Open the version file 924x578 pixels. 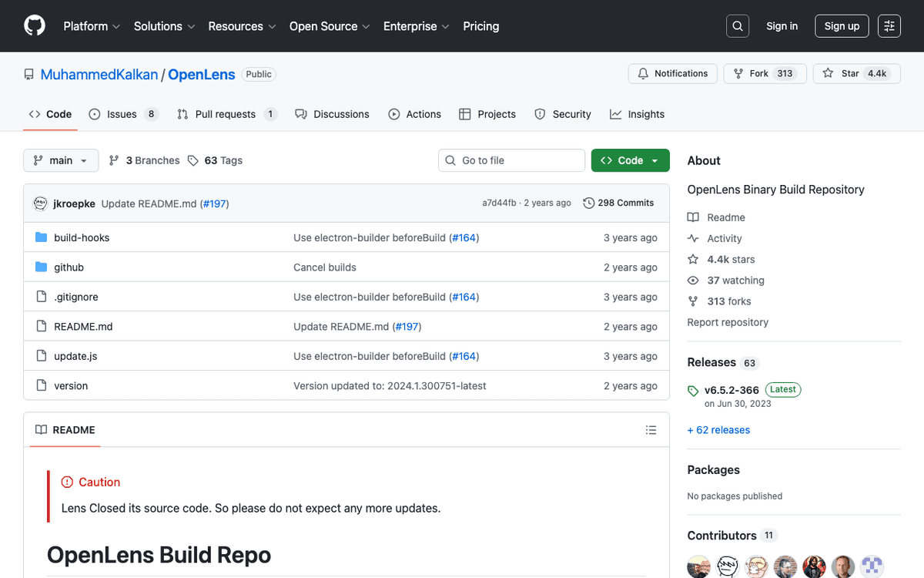pos(71,385)
